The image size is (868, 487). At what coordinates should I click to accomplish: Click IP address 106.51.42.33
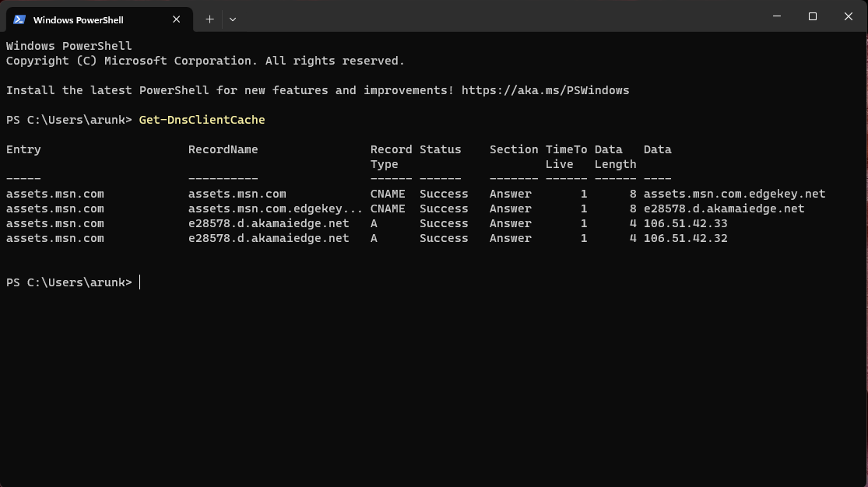pyautogui.click(x=685, y=223)
